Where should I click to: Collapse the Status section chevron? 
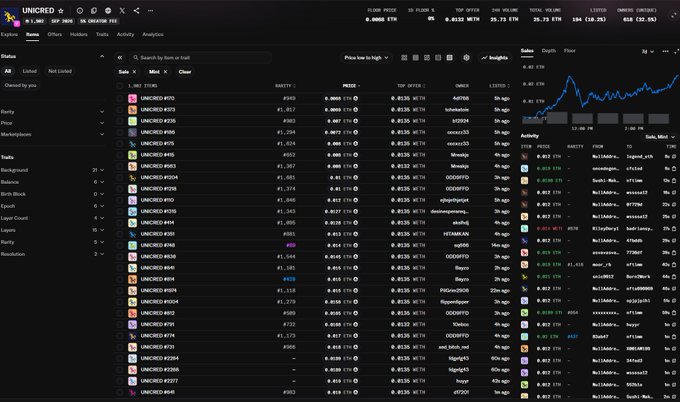tap(102, 56)
